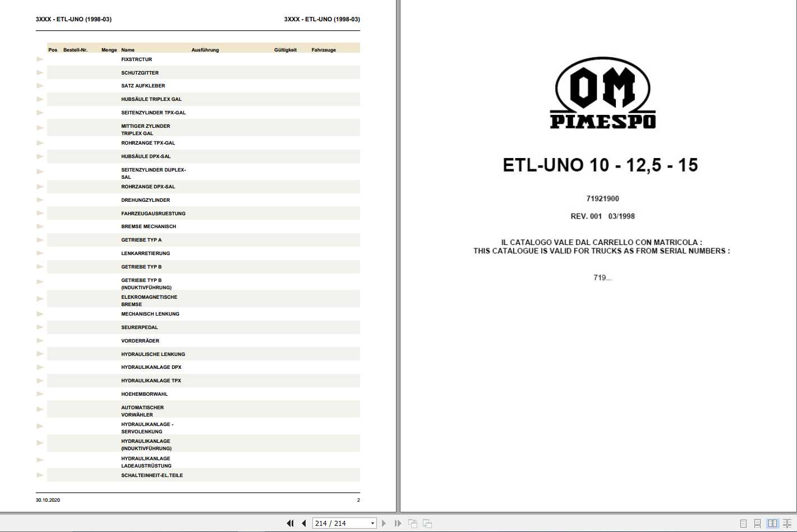
Task: Select single page view icon
Action: click(743, 524)
